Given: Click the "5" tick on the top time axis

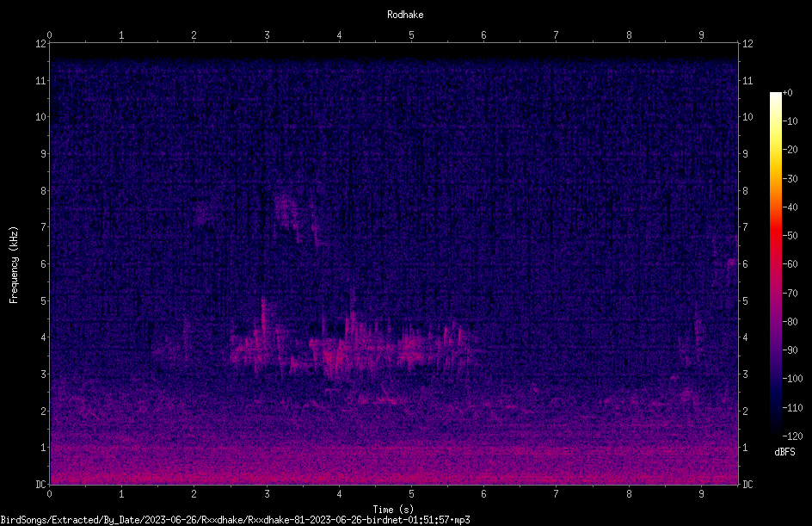Looking at the screenshot, I should 412,35.
